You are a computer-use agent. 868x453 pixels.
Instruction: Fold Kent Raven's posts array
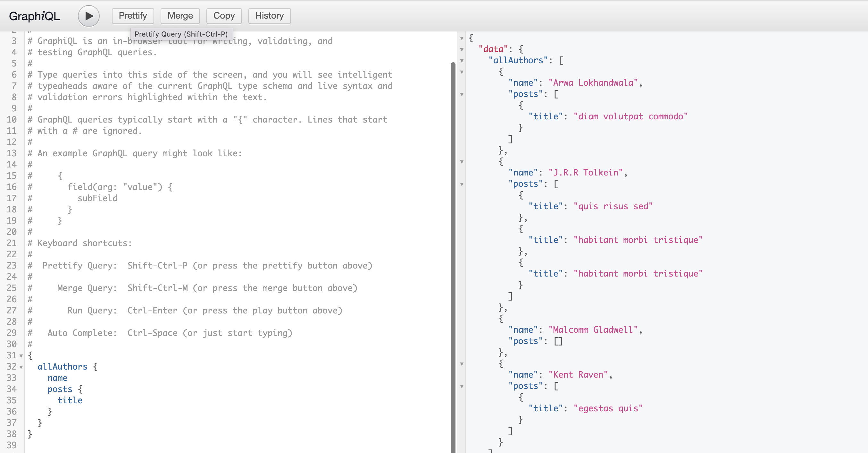(x=462, y=386)
